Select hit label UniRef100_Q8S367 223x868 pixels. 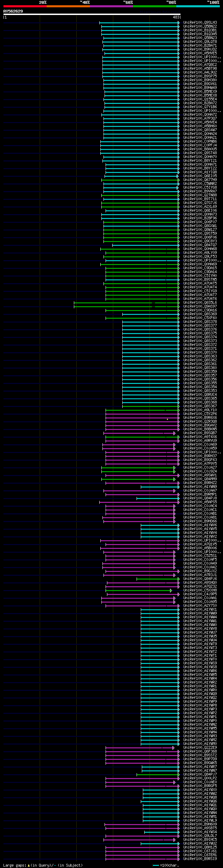[200, 406]
